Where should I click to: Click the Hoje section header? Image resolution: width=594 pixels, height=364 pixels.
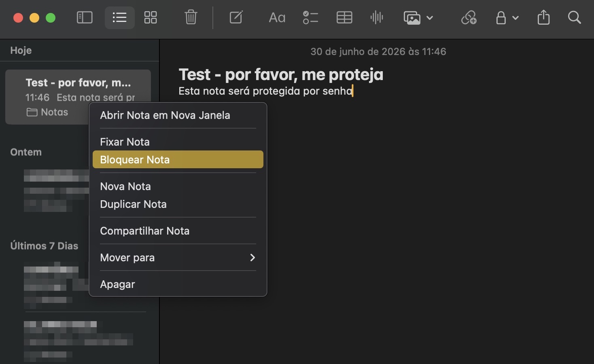point(21,50)
